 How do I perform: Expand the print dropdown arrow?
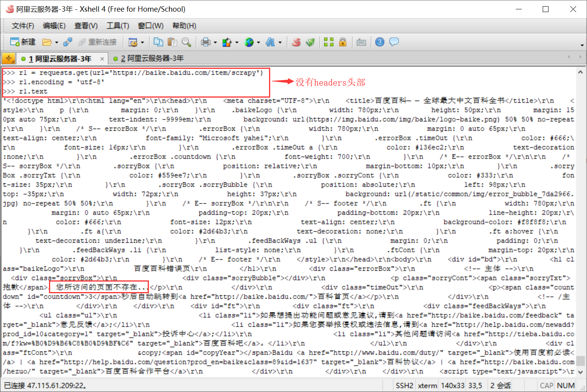pos(215,42)
